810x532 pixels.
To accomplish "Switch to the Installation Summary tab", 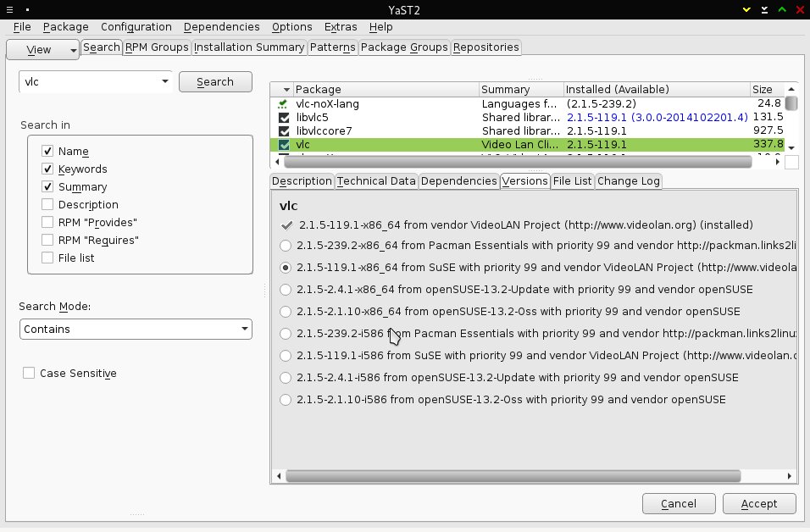I will coord(249,47).
